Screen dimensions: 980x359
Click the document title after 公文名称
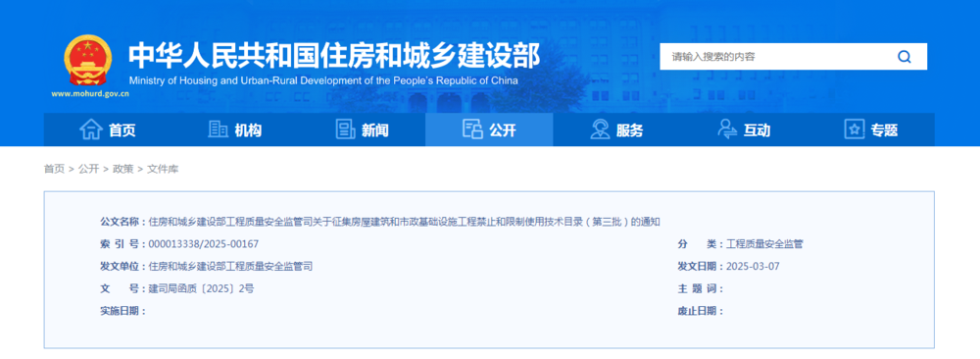405,222
